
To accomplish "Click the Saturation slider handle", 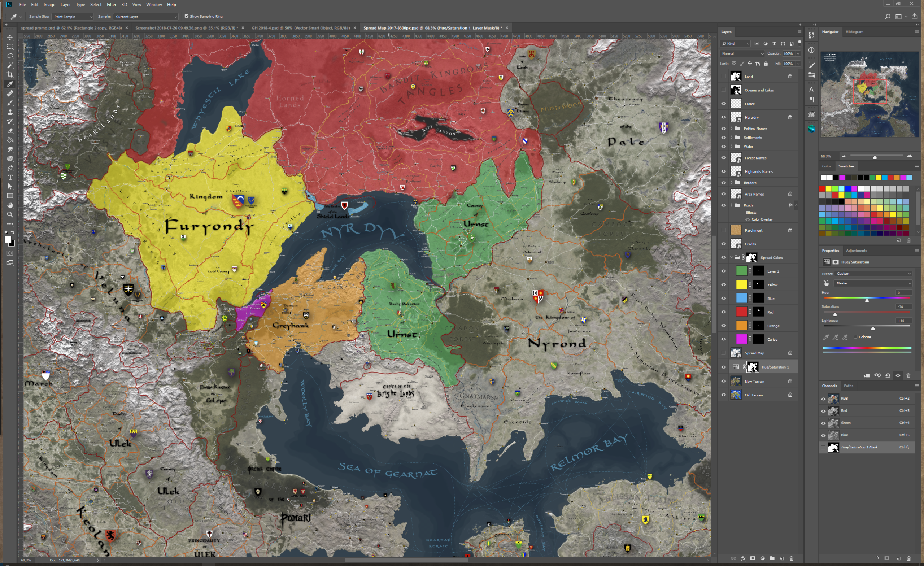I will pyautogui.click(x=835, y=314).
